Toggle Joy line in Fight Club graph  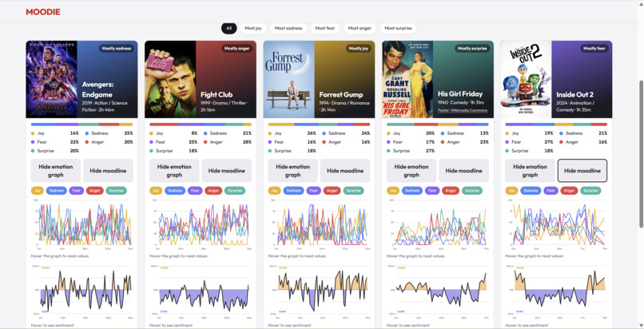[156, 191]
